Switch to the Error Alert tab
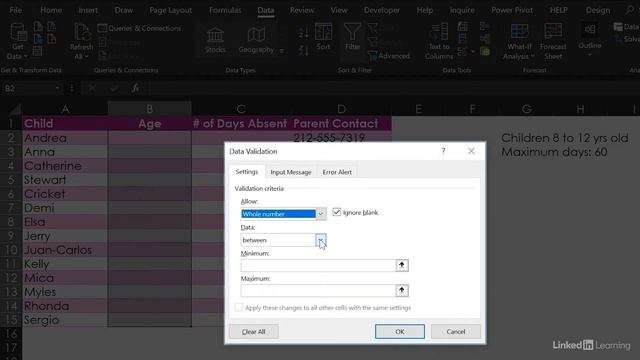This screenshot has height=360, width=640. 337,172
